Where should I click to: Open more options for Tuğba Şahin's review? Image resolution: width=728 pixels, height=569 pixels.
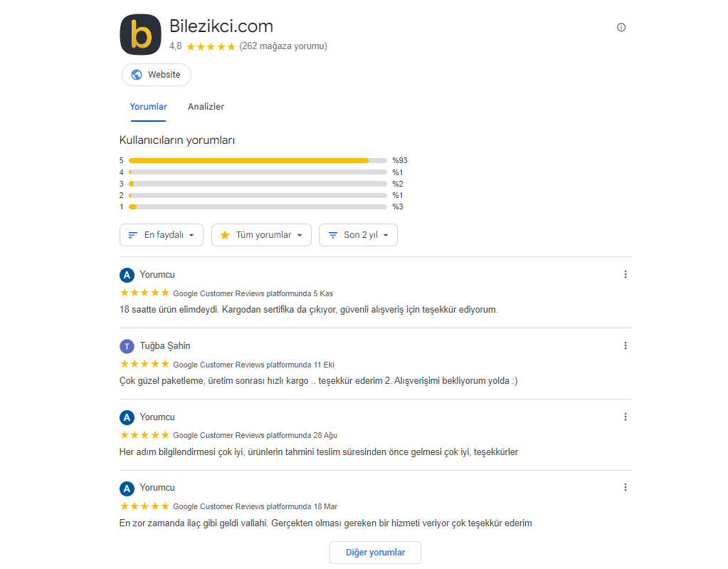pyautogui.click(x=626, y=345)
